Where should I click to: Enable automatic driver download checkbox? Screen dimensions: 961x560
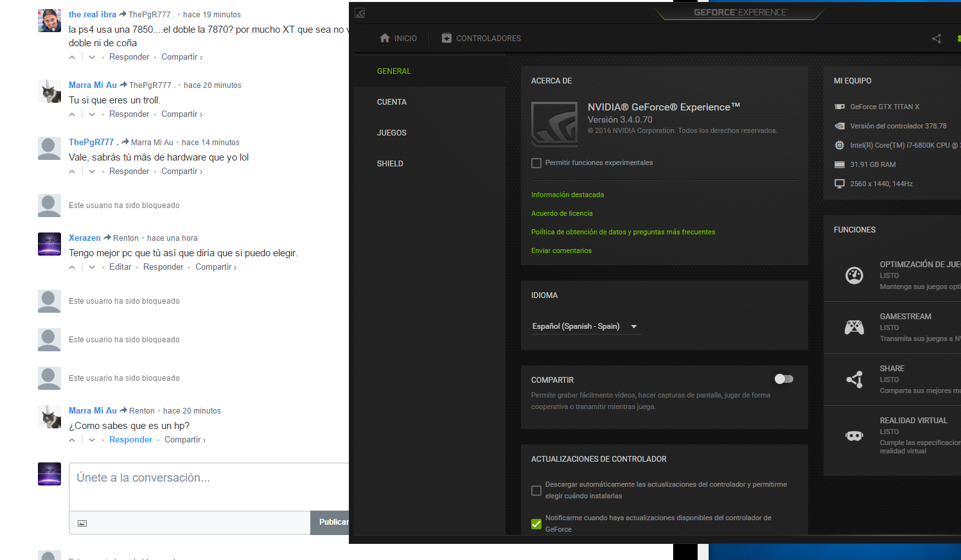pyautogui.click(x=536, y=491)
